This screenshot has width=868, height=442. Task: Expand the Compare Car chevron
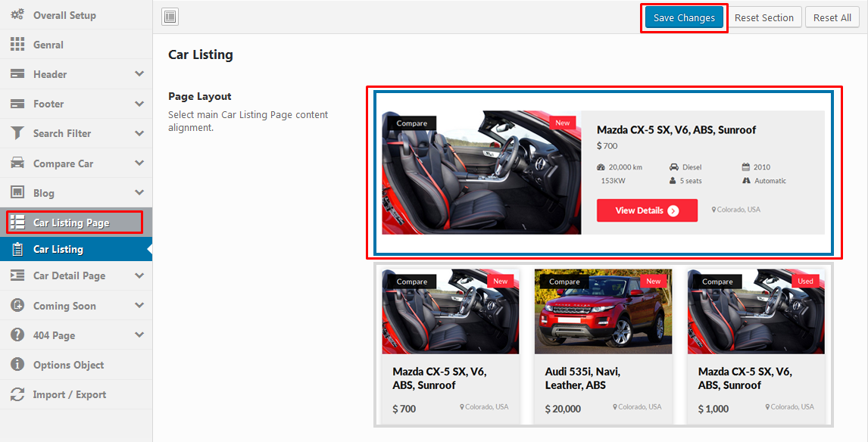tap(139, 163)
